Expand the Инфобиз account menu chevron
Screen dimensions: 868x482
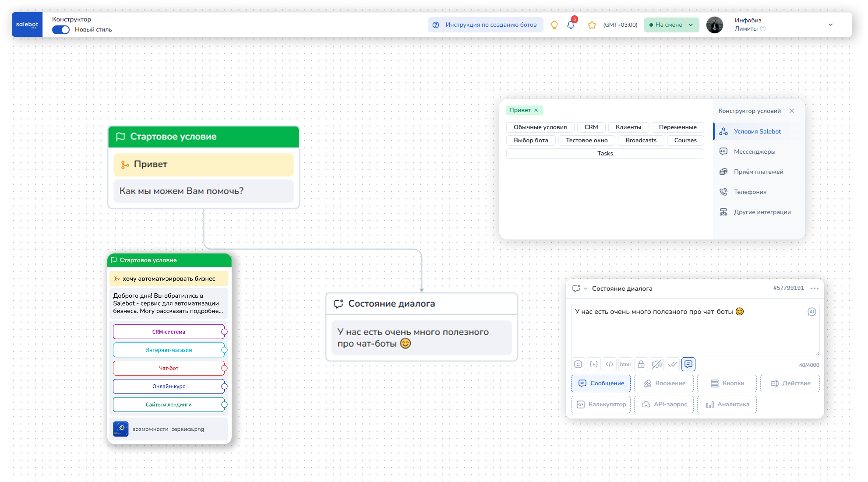tap(831, 25)
